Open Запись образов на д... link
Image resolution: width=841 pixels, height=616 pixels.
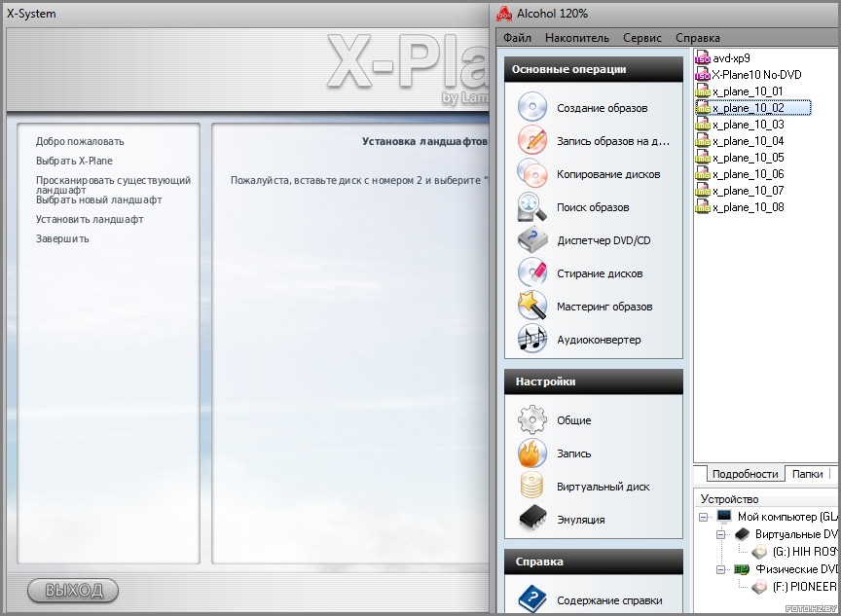pyautogui.click(x=613, y=141)
